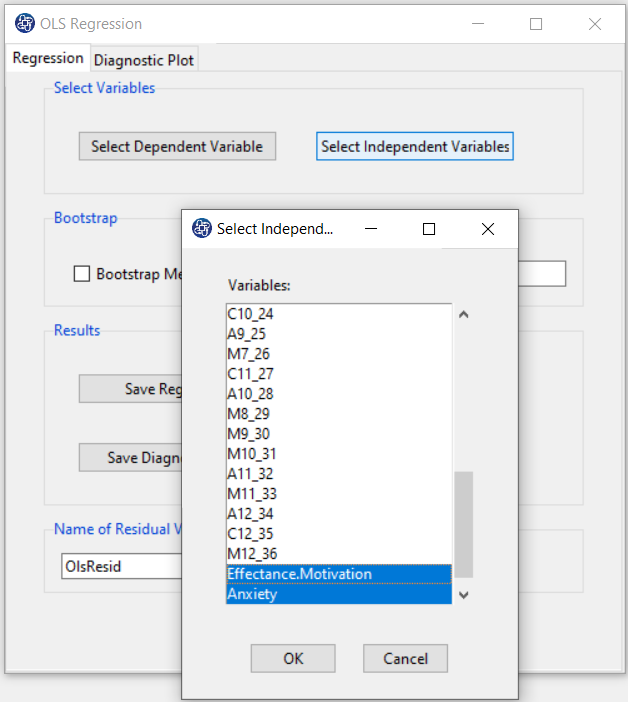Maximize the Select Independent Variables dialog

click(429, 229)
